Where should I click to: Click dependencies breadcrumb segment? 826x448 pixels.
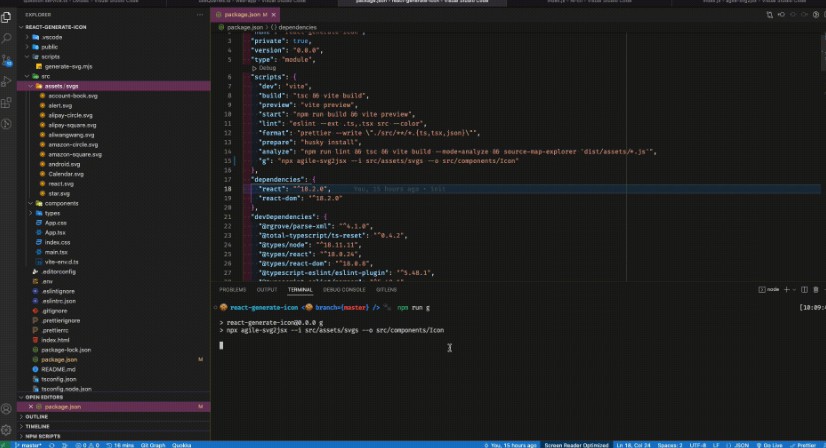[x=297, y=27]
